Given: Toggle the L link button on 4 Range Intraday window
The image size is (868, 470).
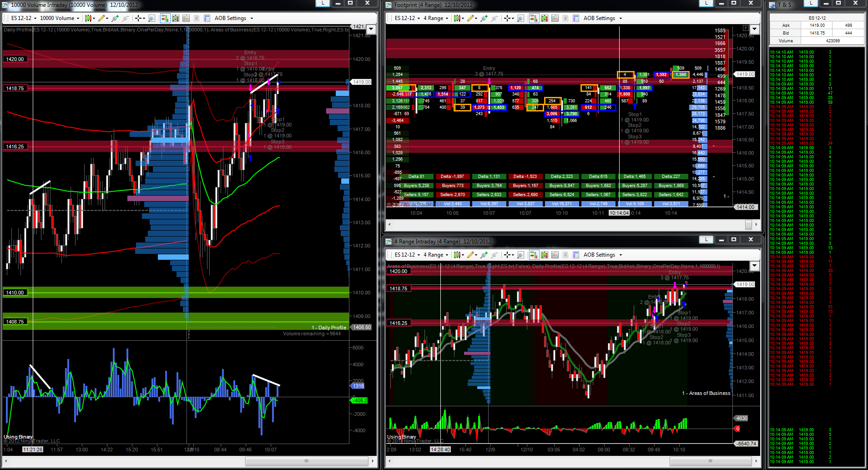Looking at the screenshot, I should (x=707, y=239).
